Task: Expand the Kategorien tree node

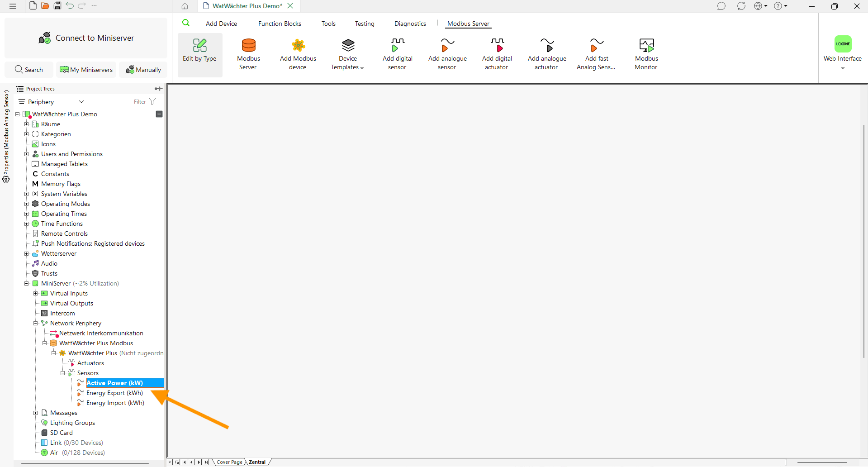Action: pos(26,134)
